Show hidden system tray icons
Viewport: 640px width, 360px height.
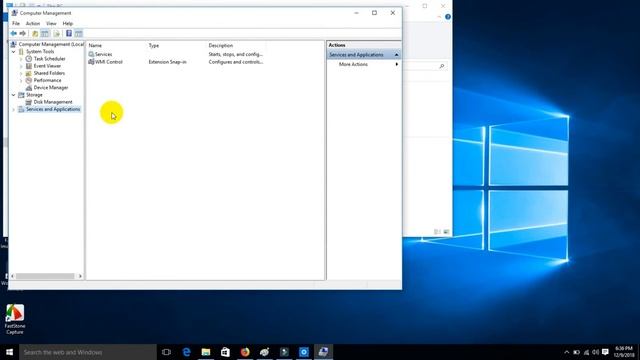coord(567,352)
